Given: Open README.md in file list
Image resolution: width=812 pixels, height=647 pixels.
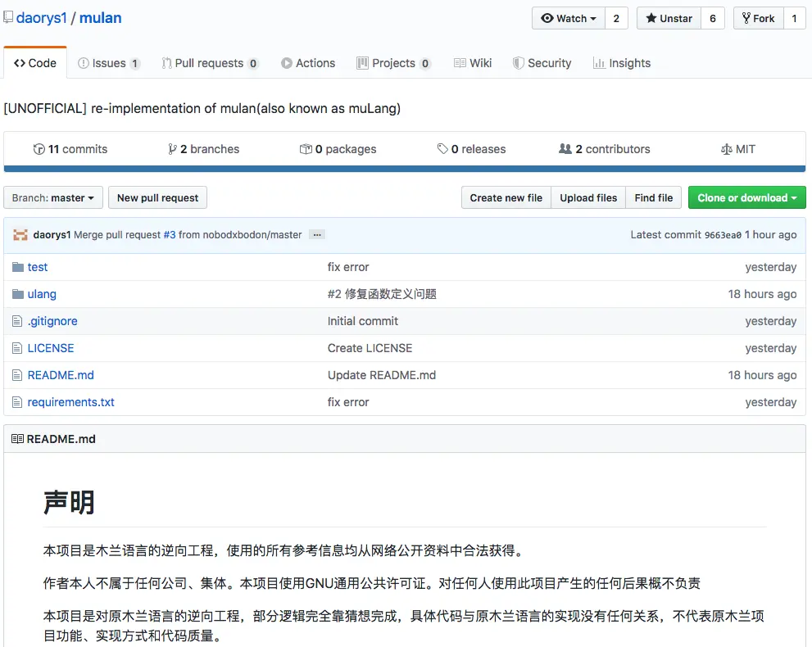Looking at the screenshot, I should pos(61,375).
